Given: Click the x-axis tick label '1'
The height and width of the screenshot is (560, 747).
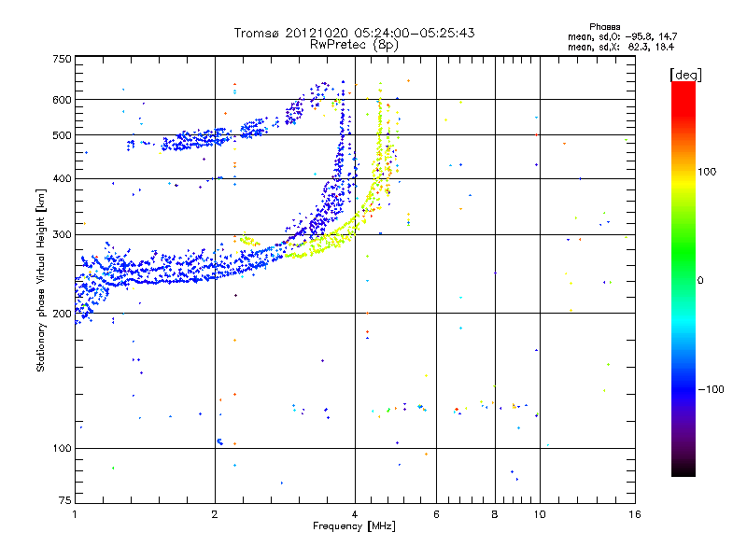Looking at the screenshot, I should pyautogui.click(x=75, y=514).
